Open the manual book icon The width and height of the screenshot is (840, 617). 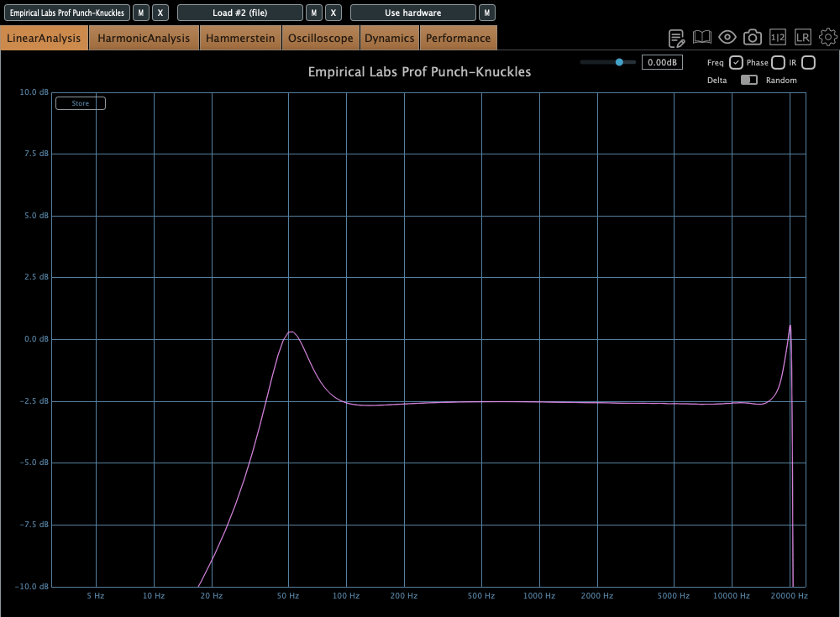pos(702,38)
